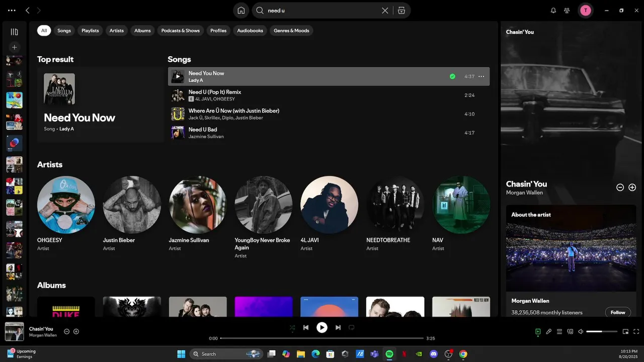Open Windows Start button on taskbar
Screen dimensions: 644x362
181,354
